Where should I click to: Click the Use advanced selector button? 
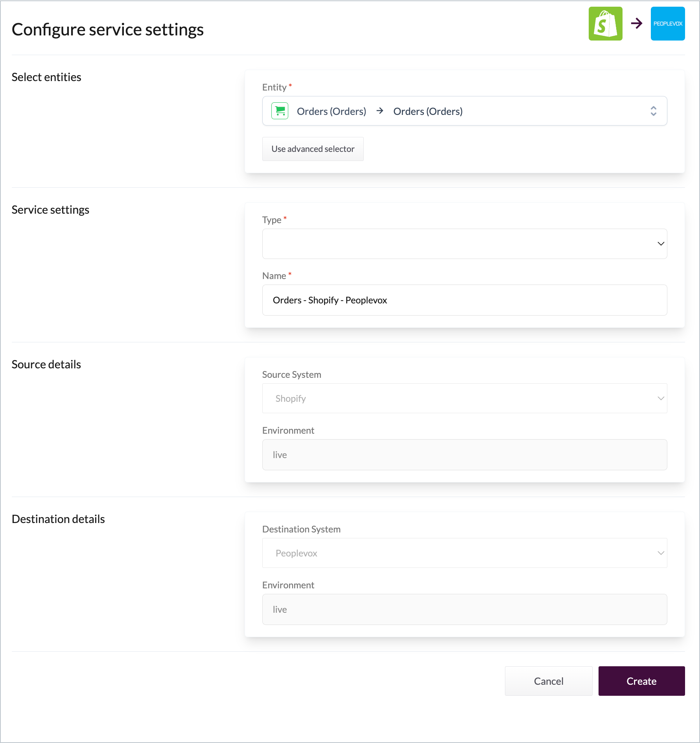[x=313, y=149]
